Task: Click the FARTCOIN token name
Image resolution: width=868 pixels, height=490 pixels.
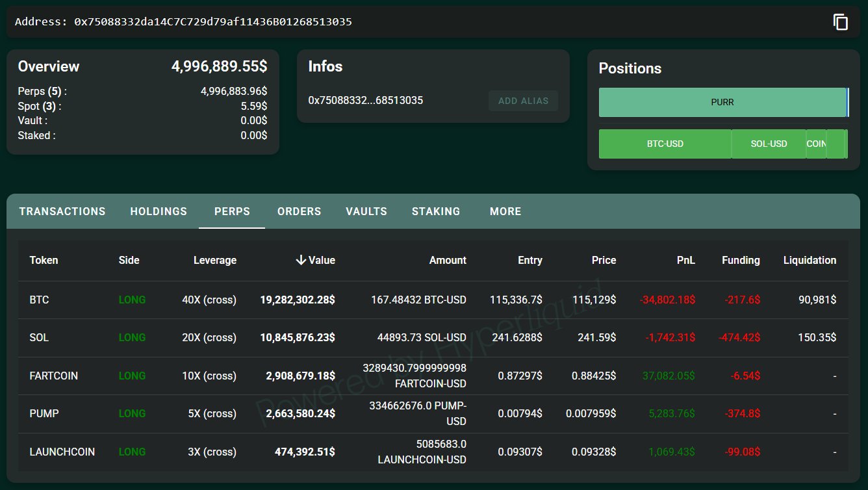Action: point(55,376)
